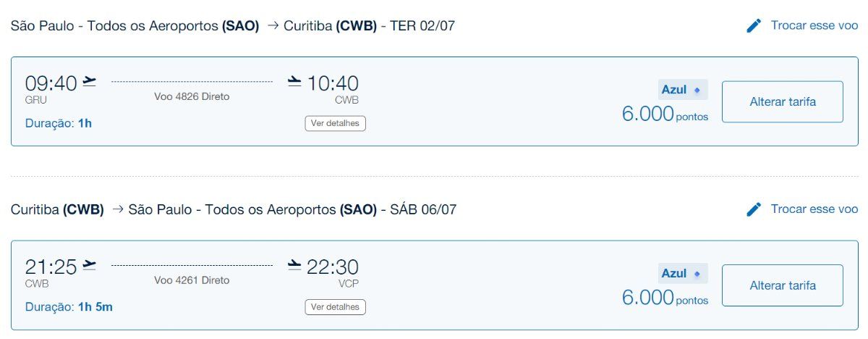868x339 pixels.
Task: Click departure plane icon next to 21:25
Action: coord(90,265)
